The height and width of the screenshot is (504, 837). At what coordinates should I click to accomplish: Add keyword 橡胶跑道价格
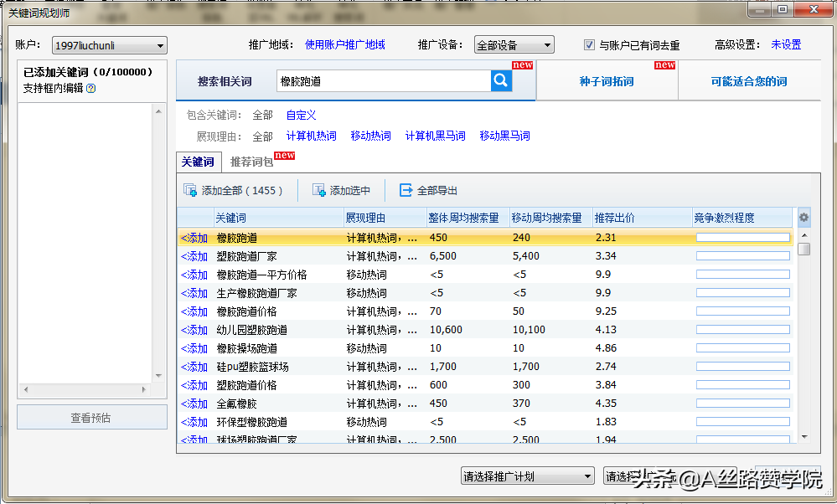click(x=194, y=311)
